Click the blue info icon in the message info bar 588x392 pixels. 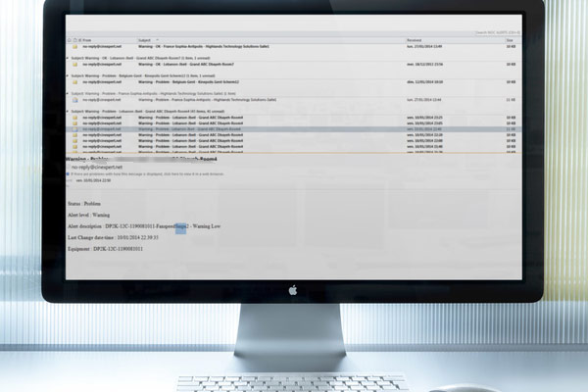(68, 174)
